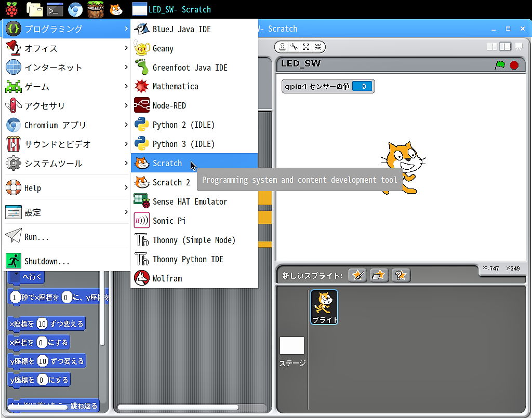
Task: Switch to full stage view mode
Action: point(505,46)
